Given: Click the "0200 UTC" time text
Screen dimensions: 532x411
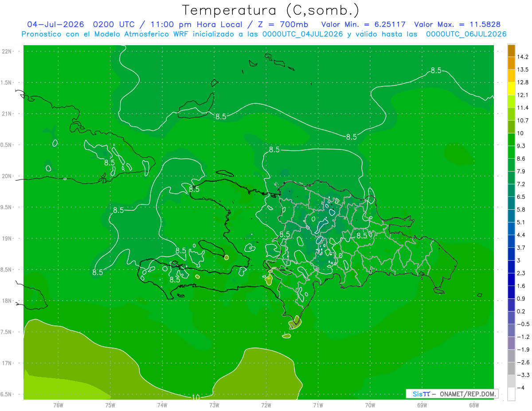Looking at the screenshot, I should (114, 24).
